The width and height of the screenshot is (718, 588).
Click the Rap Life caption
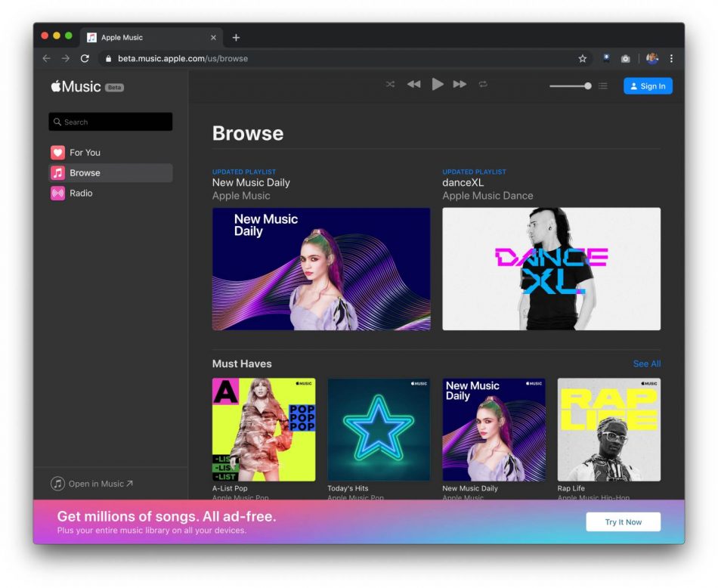click(571, 488)
